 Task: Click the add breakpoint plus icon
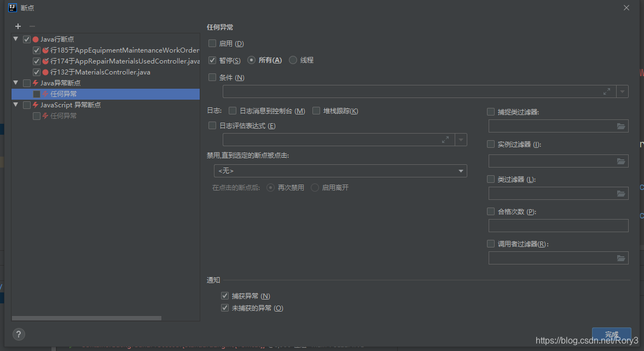[18, 26]
